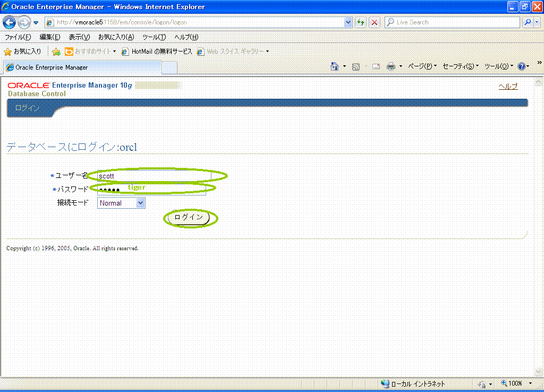Click the add to favorites bar icon
The height and width of the screenshot is (392, 544).
click(x=56, y=52)
